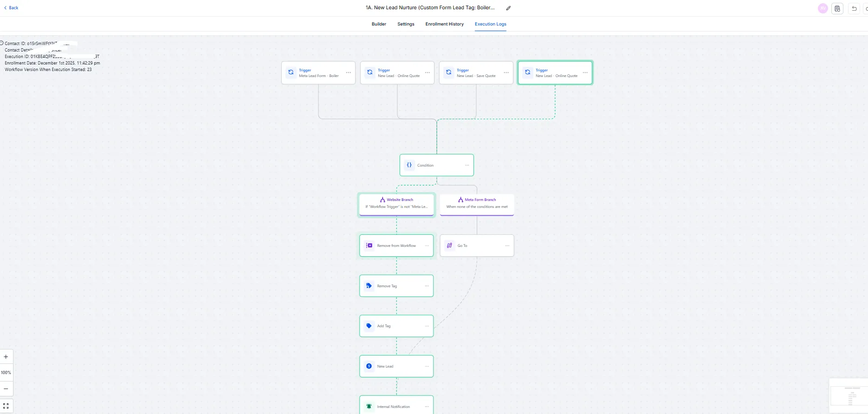Image resolution: width=868 pixels, height=414 pixels.
Task: Open the Go To node's three-dot menu
Action: pyautogui.click(x=507, y=246)
